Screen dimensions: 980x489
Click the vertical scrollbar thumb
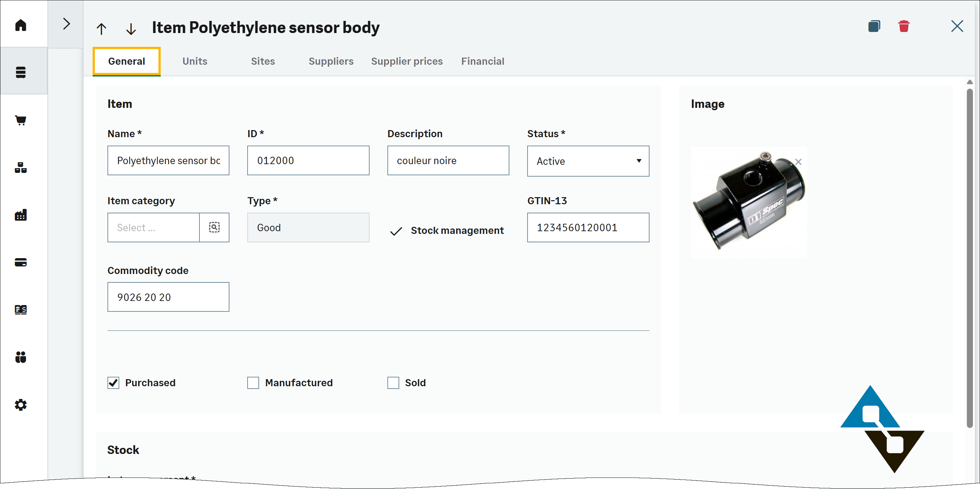(970, 258)
